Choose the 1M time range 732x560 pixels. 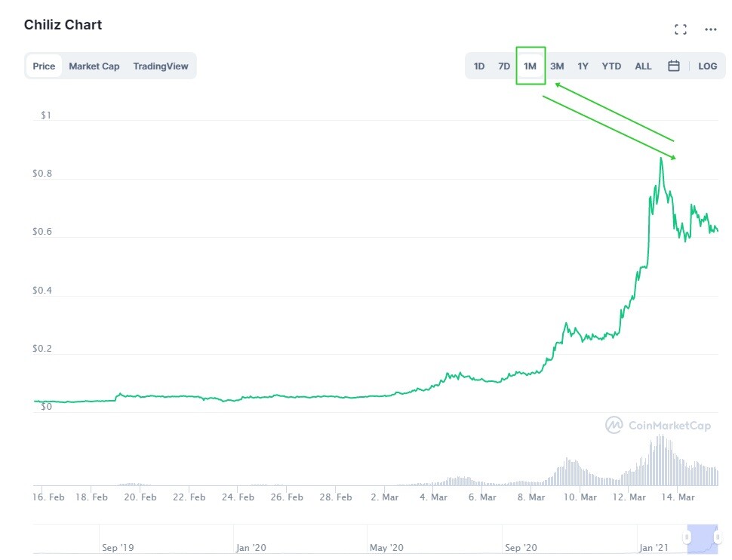pyautogui.click(x=531, y=66)
